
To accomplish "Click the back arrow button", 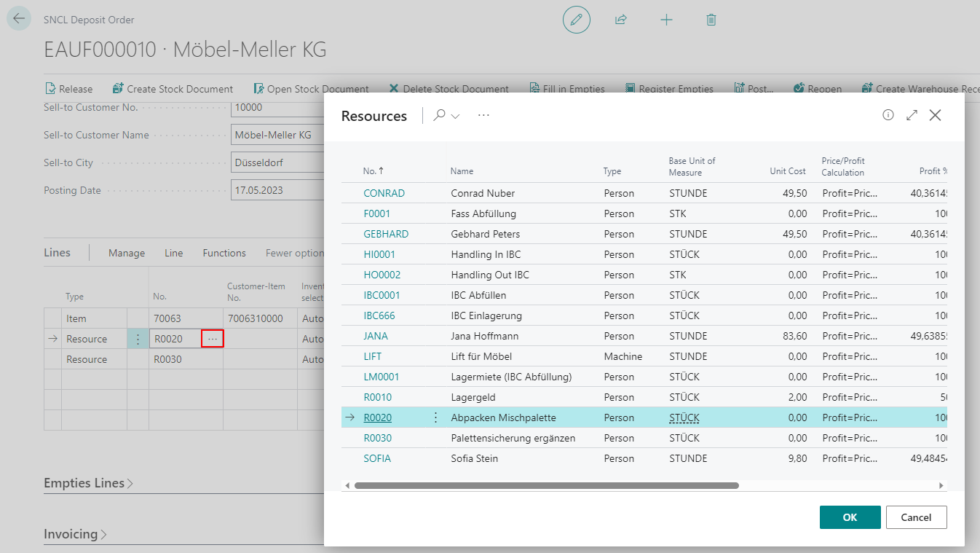I will (x=19, y=19).
